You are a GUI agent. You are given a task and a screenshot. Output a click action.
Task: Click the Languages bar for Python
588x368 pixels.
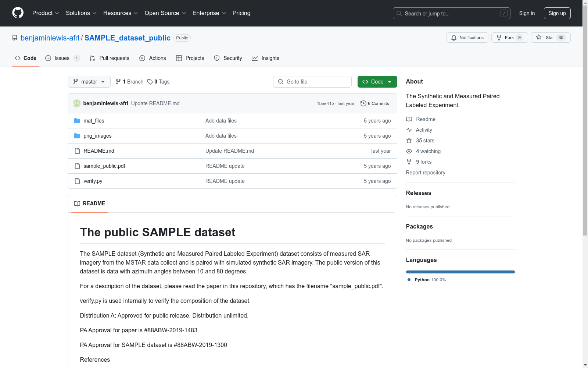[460, 272]
